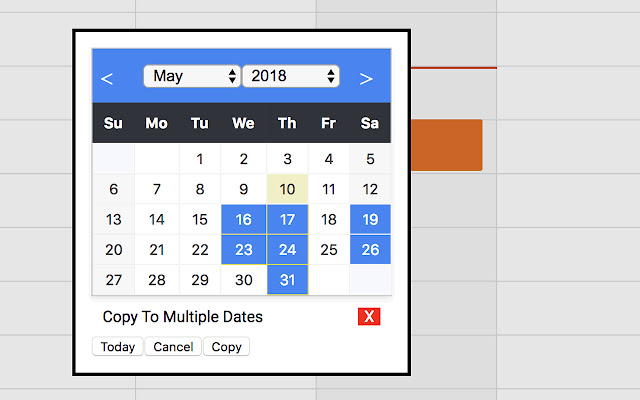Image resolution: width=640 pixels, height=400 pixels.
Task: Select date 18 in the calendar
Action: click(329, 220)
